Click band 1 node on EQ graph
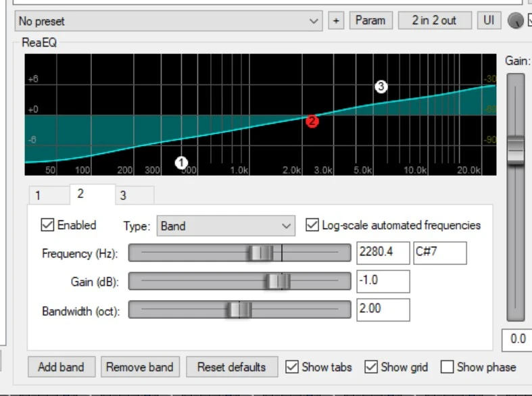This screenshot has width=532, height=396. pyautogui.click(x=180, y=162)
